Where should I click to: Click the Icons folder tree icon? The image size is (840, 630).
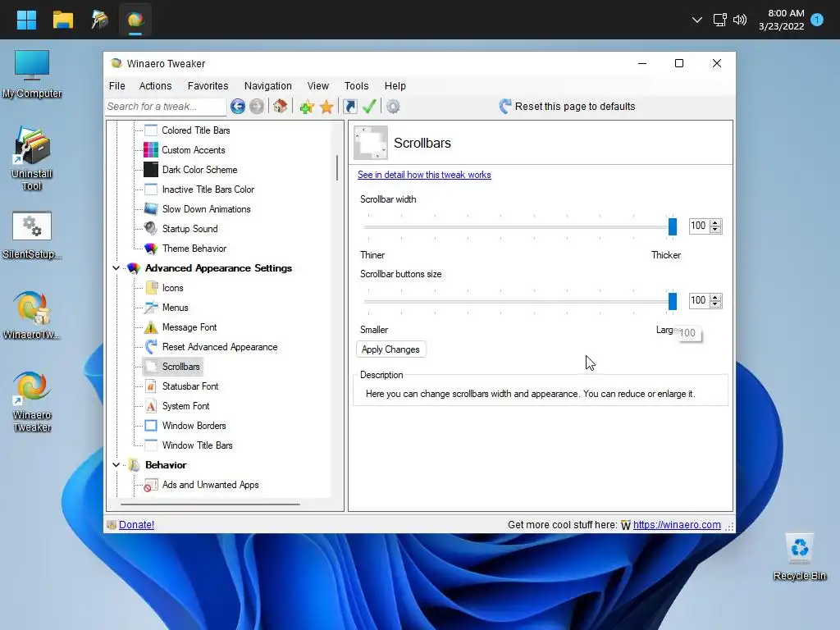tap(151, 288)
